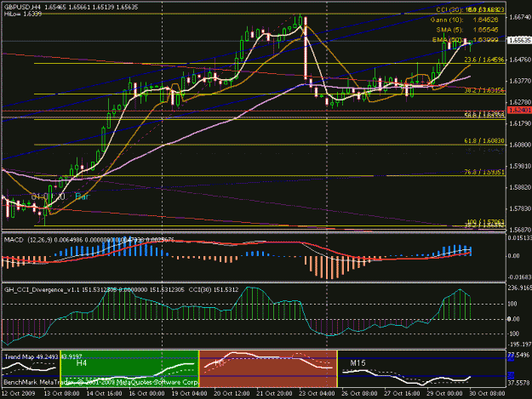Click the green H4 trend map panel

(129, 368)
